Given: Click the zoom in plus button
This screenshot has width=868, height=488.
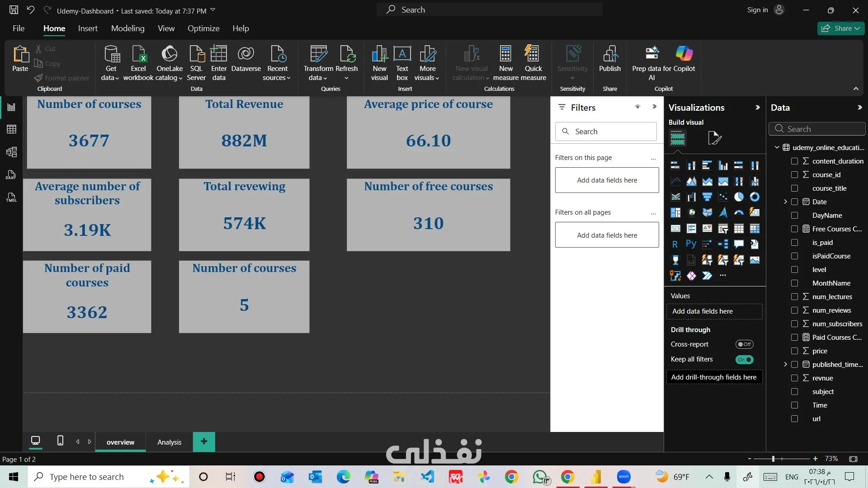Looking at the screenshot, I should coord(815,459).
